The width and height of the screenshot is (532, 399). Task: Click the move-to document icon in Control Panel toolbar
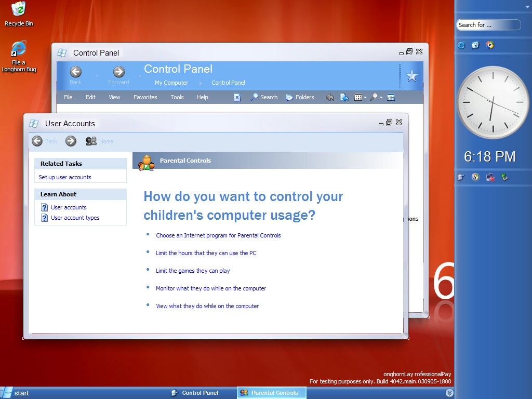pyautogui.click(x=344, y=97)
